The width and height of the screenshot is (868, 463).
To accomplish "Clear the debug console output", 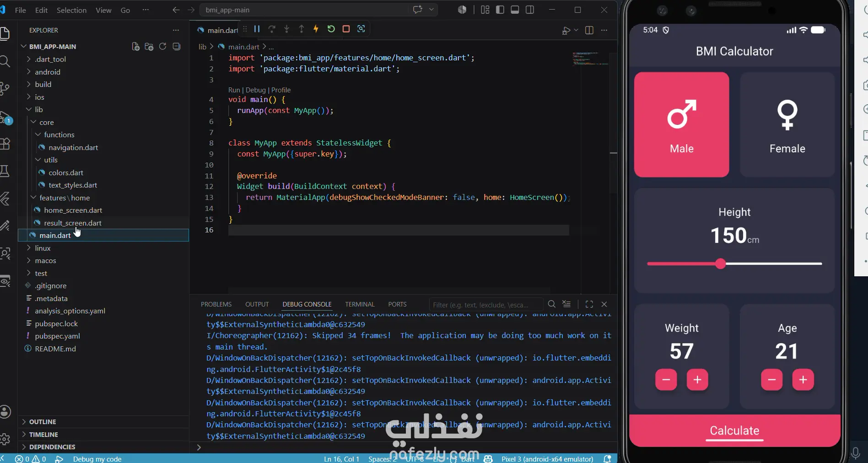I will [x=566, y=304].
